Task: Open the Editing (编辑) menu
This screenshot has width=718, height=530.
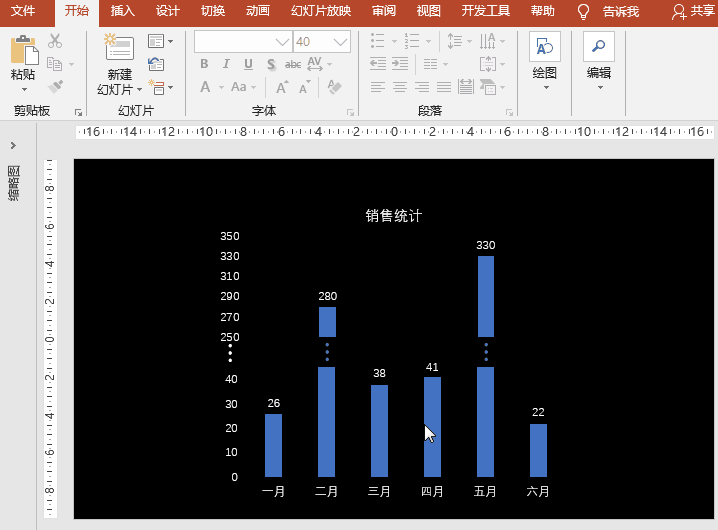Action: 599,60
